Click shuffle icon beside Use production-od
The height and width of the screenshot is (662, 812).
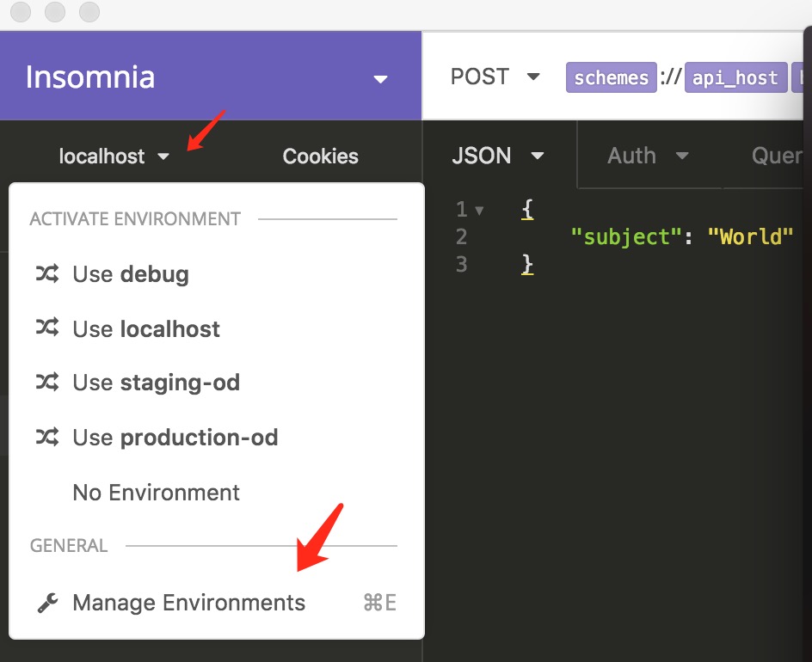pos(46,438)
